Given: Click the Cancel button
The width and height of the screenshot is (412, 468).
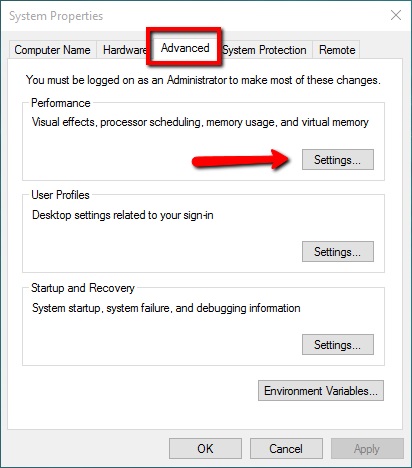Looking at the screenshot, I should pyautogui.click(x=286, y=449).
